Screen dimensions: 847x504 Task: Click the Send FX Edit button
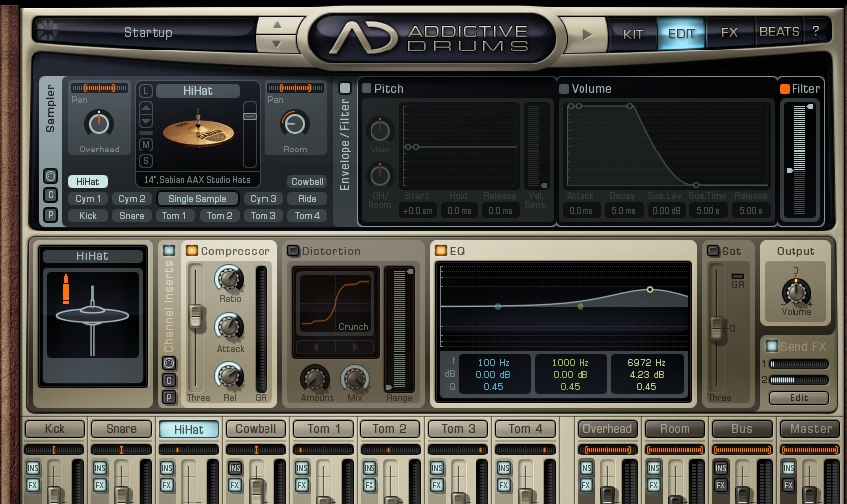798,398
